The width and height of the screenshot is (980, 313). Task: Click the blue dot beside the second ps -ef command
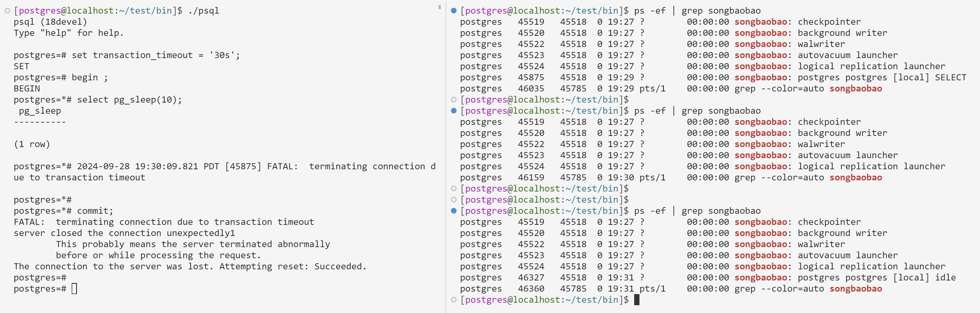(x=454, y=111)
